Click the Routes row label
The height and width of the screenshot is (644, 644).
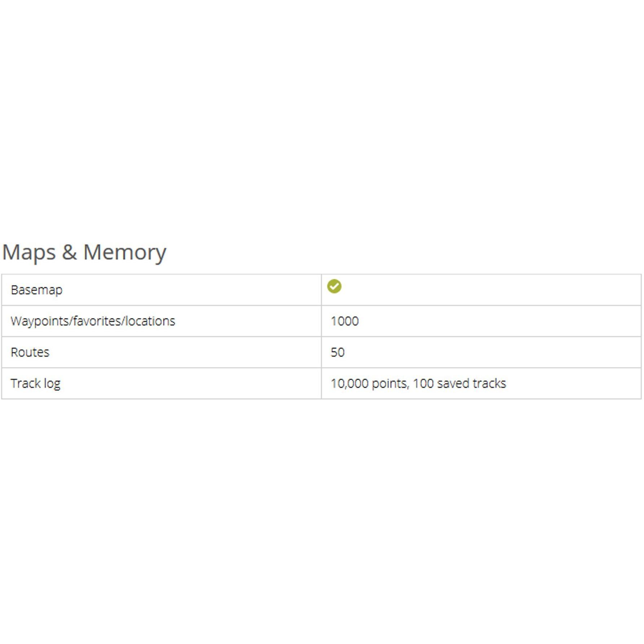pos(30,352)
